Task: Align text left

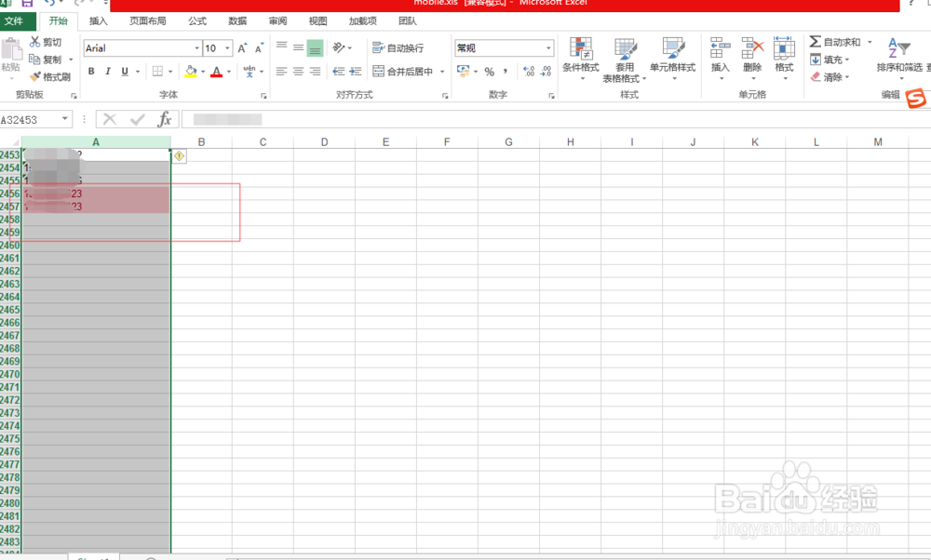Action: (281, 72)
